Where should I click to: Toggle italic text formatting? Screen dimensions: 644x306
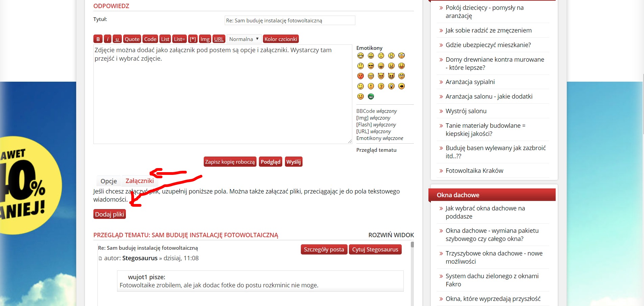pyautogui.click(x=108, y=39)
